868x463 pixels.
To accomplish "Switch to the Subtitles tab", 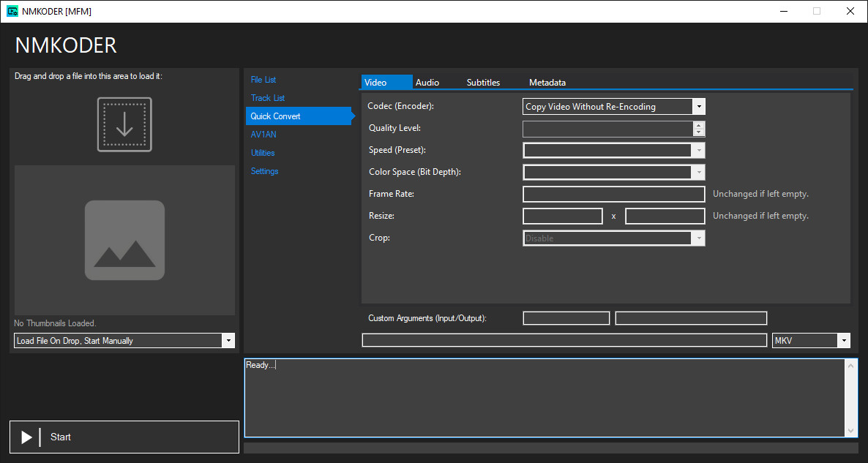I will pos(483,83).
